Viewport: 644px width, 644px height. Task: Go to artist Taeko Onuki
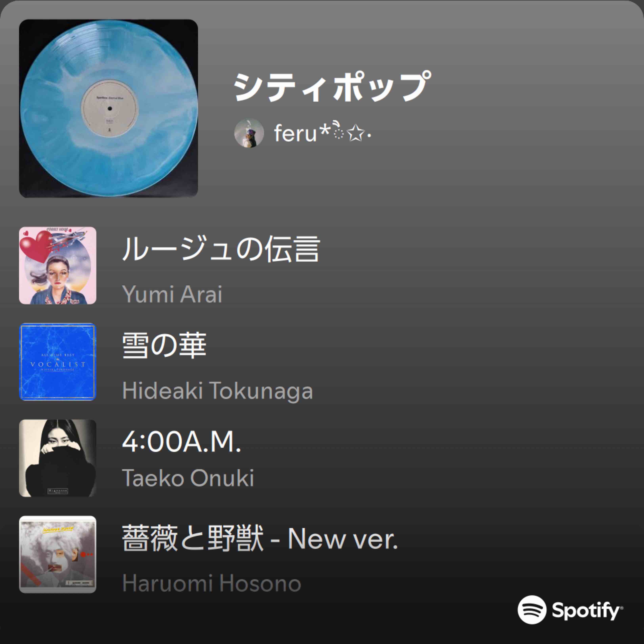coord(188,478)
